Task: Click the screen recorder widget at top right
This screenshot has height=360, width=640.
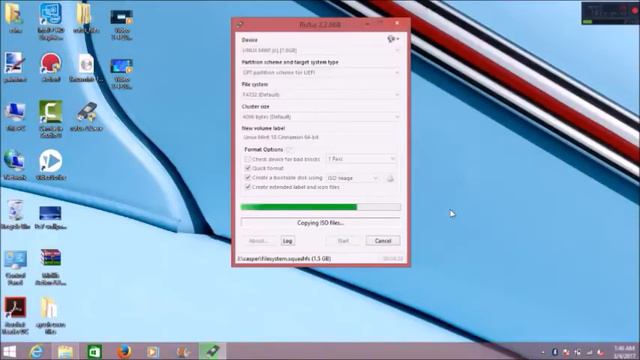Action: tap(610, 13)
